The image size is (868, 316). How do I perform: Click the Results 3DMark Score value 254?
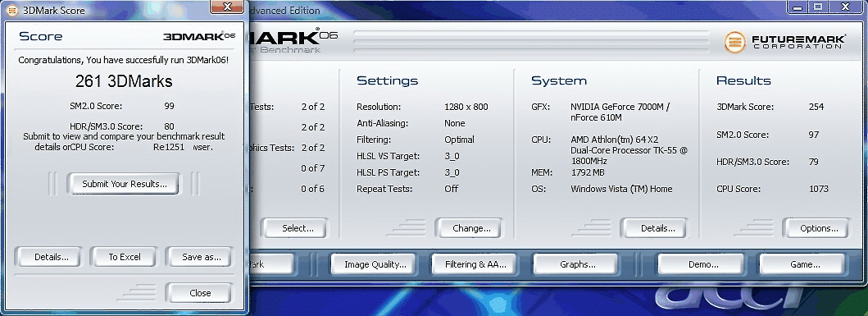click(816, 107)
